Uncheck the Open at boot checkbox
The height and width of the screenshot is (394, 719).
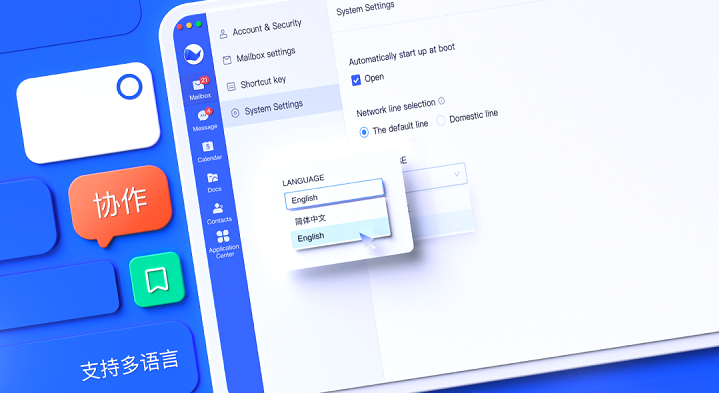(356, 80)
